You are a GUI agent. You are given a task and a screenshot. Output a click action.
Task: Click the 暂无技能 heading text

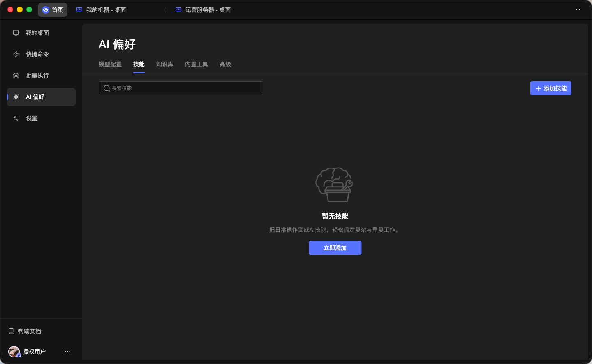pos(335,216)
